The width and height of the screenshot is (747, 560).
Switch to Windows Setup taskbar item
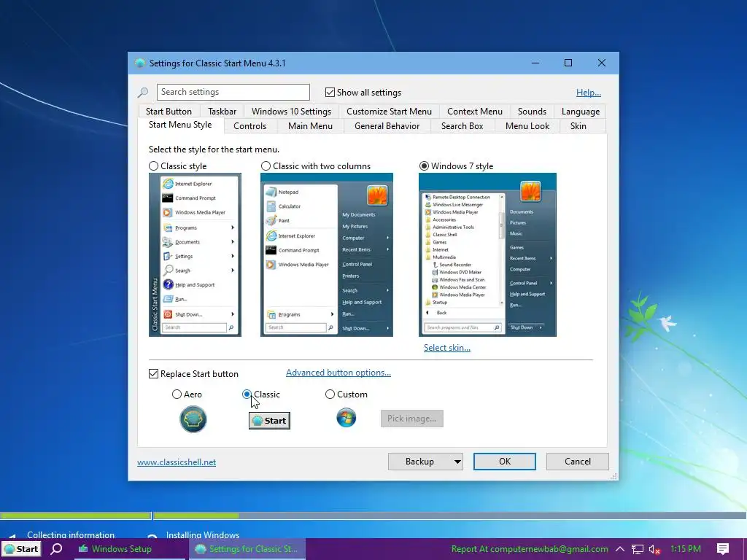[x=128, y=549]
